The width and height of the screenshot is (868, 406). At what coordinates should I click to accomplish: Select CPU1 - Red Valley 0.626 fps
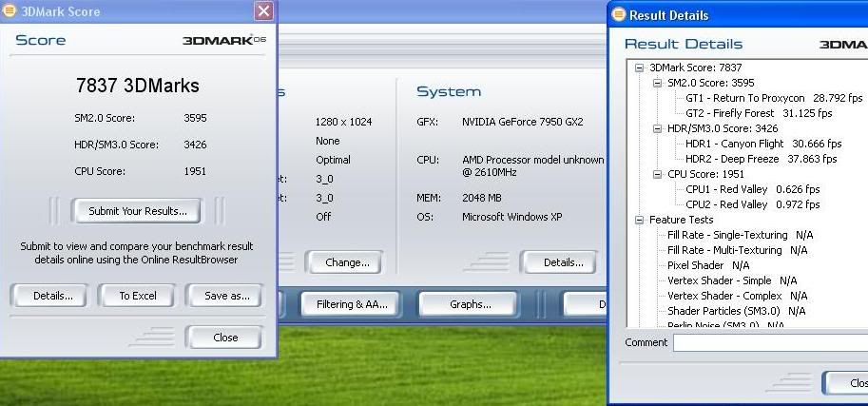tap(752, 189)
